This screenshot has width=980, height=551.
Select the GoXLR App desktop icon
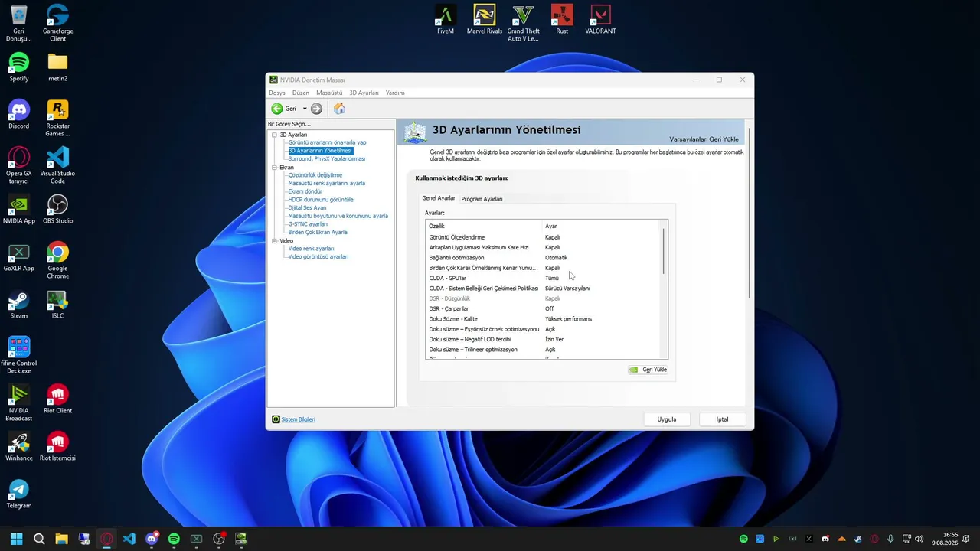[19, 257]
